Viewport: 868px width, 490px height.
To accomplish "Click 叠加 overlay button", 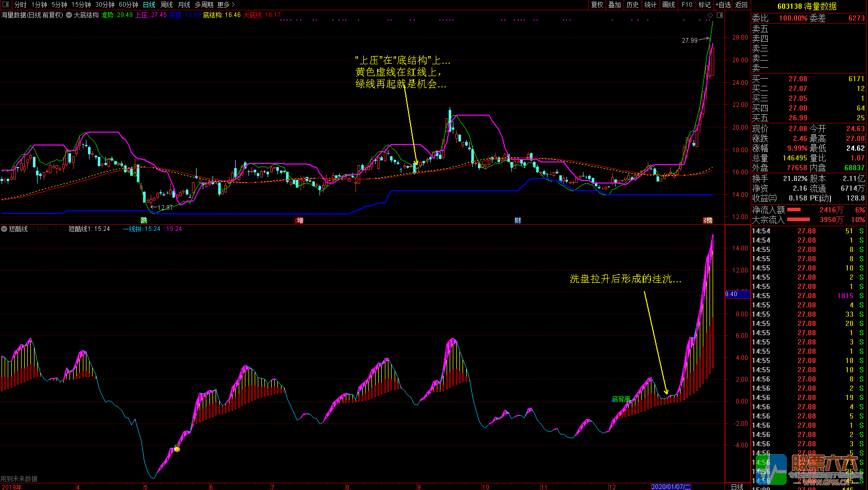I will [615, 5].
